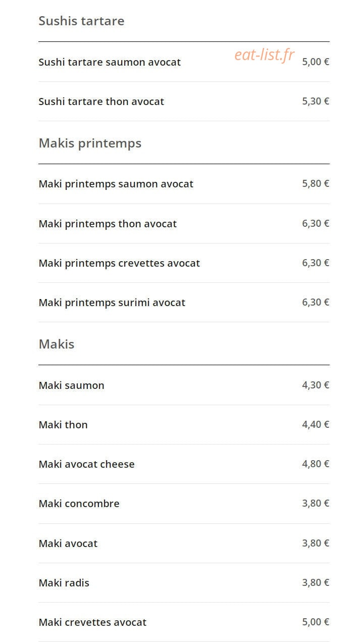Pick Maki printemps surimi avocat
This screenshot has width=364, height=642.
(184, 303)
